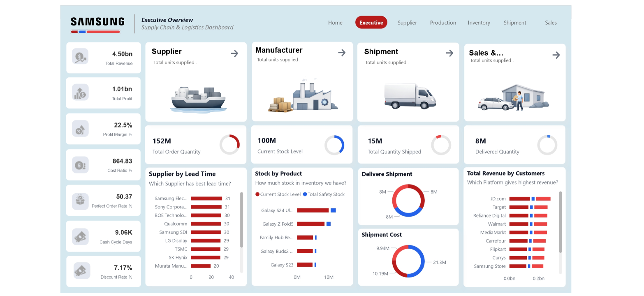Screen dimensions: 644x296
Task: Click the Total Quantity Shipped donut gauge
Action: click(x=441, y=145)
